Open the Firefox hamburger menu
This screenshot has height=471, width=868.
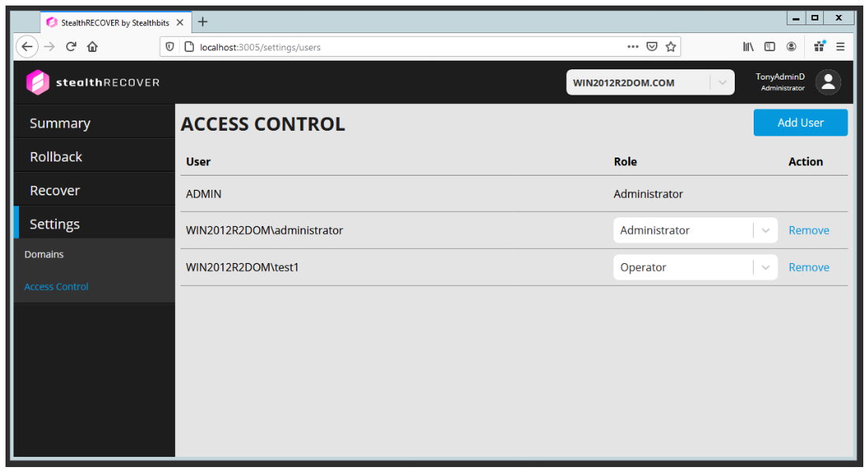[840, 46]
